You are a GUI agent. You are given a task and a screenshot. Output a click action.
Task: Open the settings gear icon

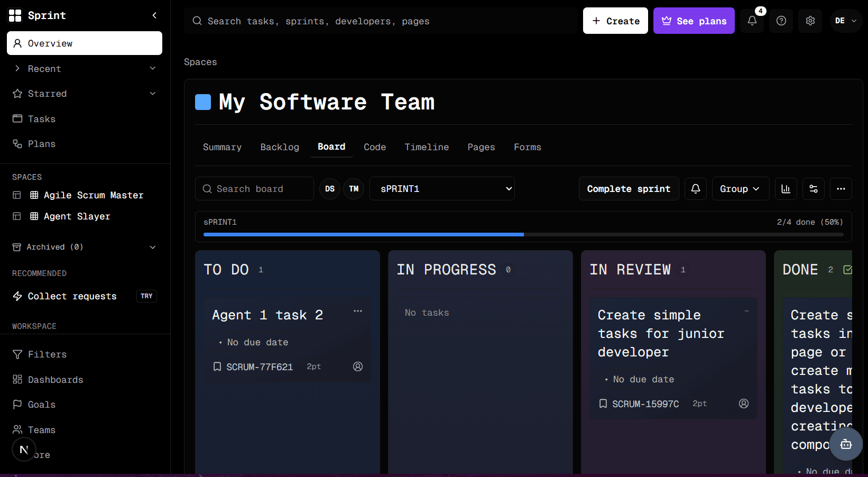tap(810, 21)
